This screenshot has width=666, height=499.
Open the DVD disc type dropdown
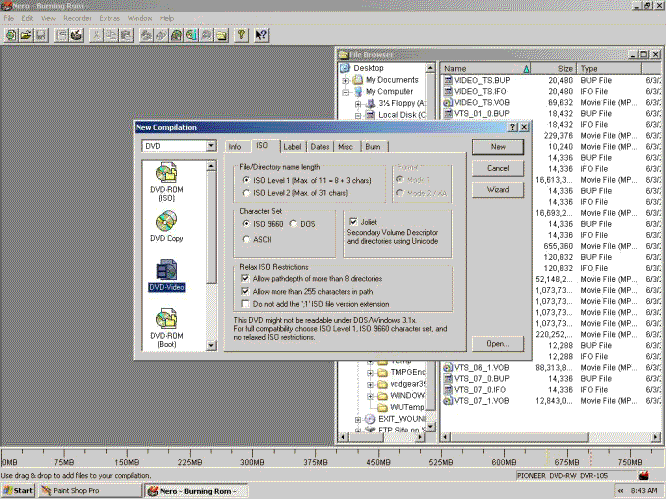pos(211,146)
